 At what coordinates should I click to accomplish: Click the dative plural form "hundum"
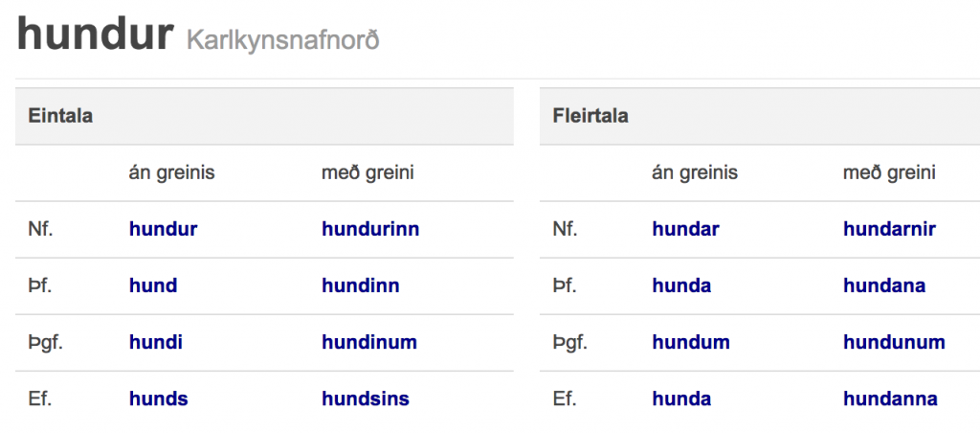click(x=690, y=343)
